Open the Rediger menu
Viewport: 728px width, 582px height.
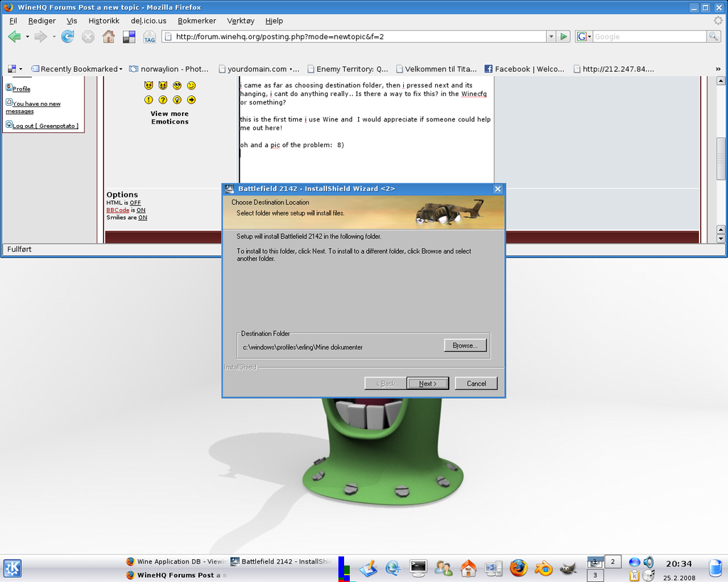point(42,21)
